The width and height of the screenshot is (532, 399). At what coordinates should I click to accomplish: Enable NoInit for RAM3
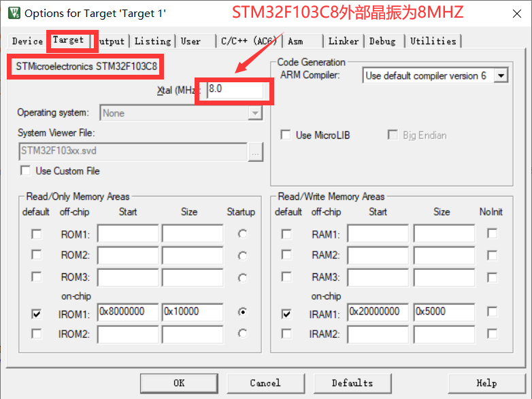(492, 277)
